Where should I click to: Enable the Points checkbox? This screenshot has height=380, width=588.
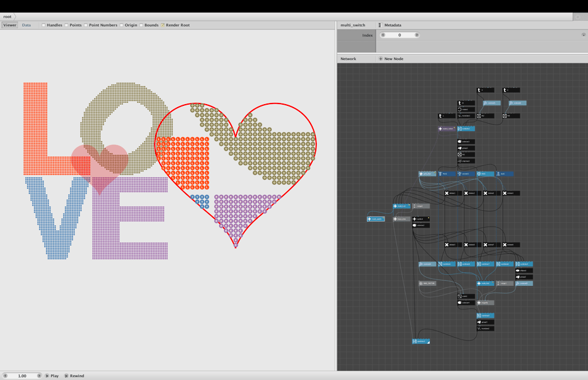(x=66, y=25)
